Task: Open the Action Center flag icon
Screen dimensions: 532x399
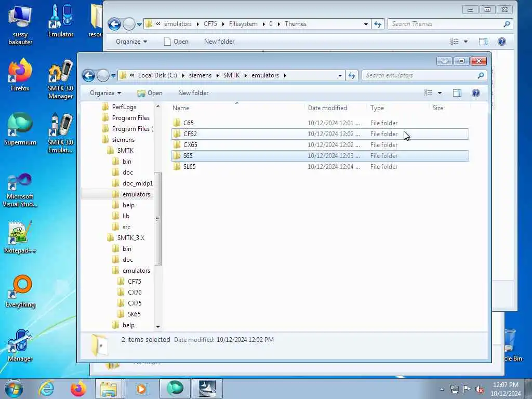Action: pos(467,389)
